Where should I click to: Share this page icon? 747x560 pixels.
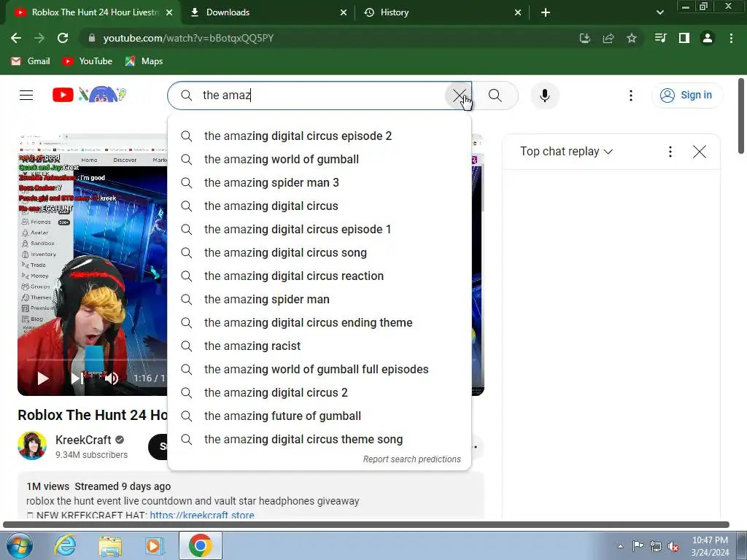point(608,38)
